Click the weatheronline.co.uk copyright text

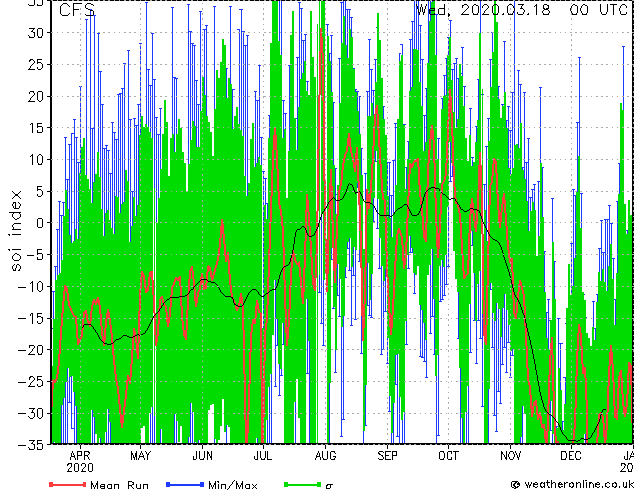pyautogui.click(x=572, y=484)
